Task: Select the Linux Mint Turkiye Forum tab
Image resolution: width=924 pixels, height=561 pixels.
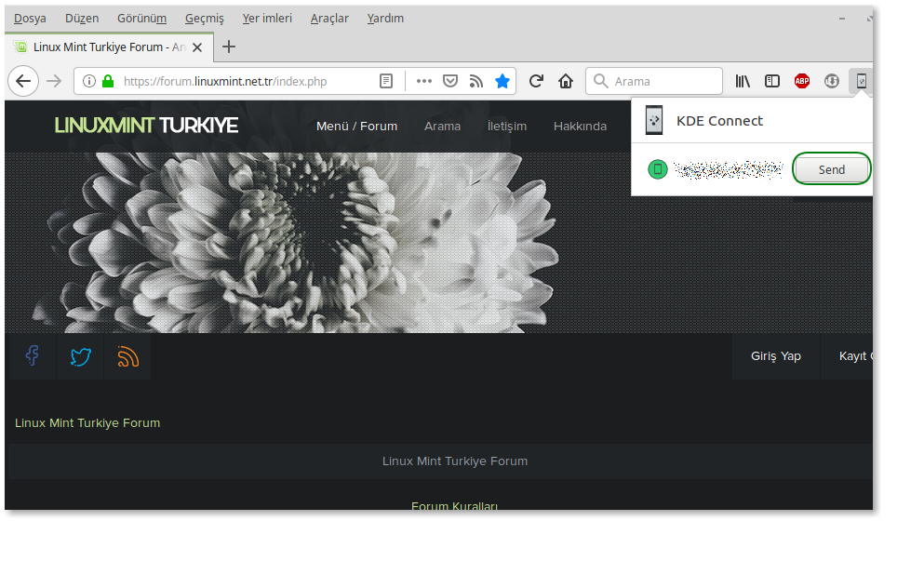Action: point(109,47)
